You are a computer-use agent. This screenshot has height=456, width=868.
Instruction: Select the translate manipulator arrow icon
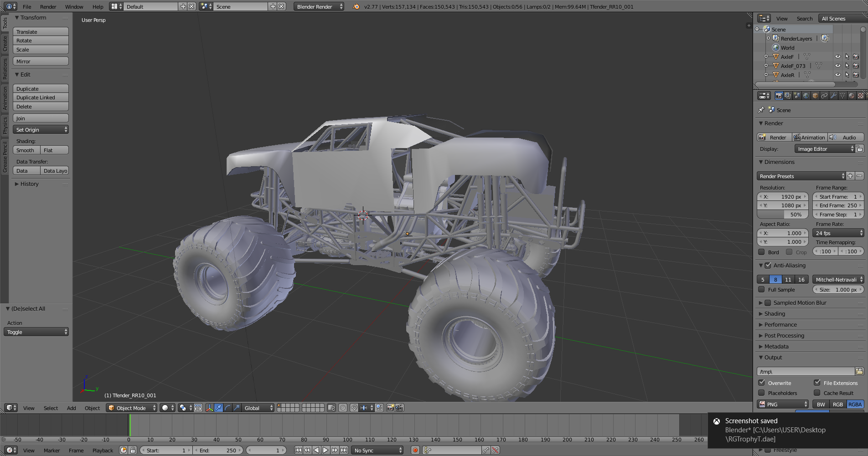click(218, 408)
